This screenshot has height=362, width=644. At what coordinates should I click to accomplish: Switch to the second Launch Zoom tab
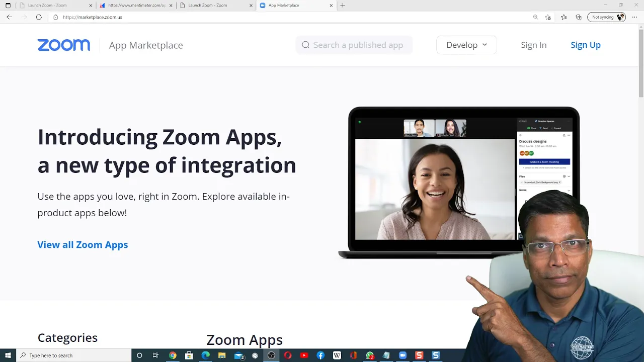click(216, 5)
